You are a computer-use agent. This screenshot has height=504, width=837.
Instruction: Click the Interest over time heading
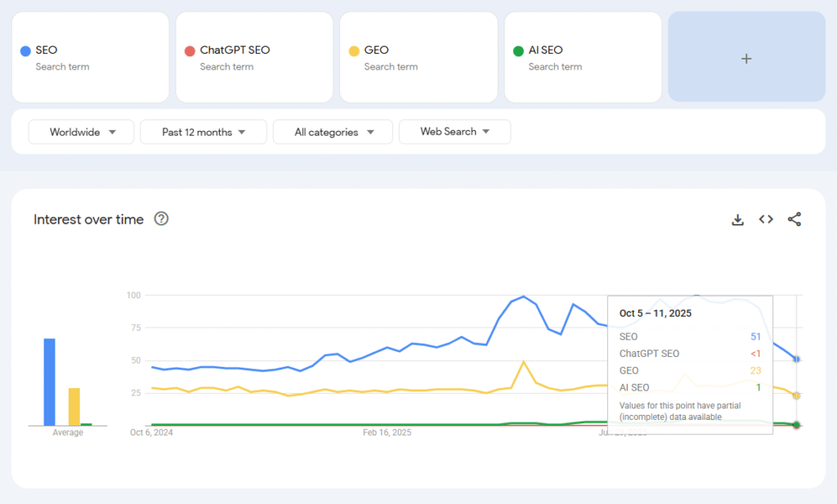click(x=88, y=219)
